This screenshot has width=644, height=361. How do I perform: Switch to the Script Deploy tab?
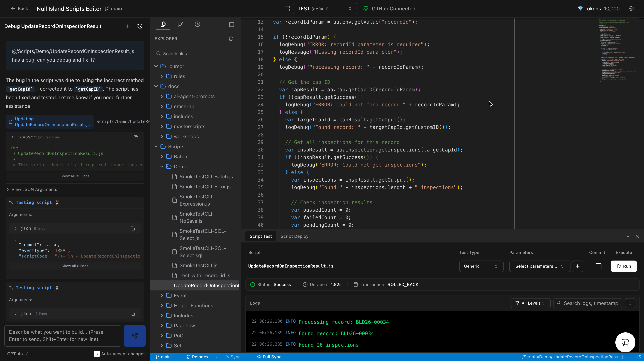[x=294, y=236]
